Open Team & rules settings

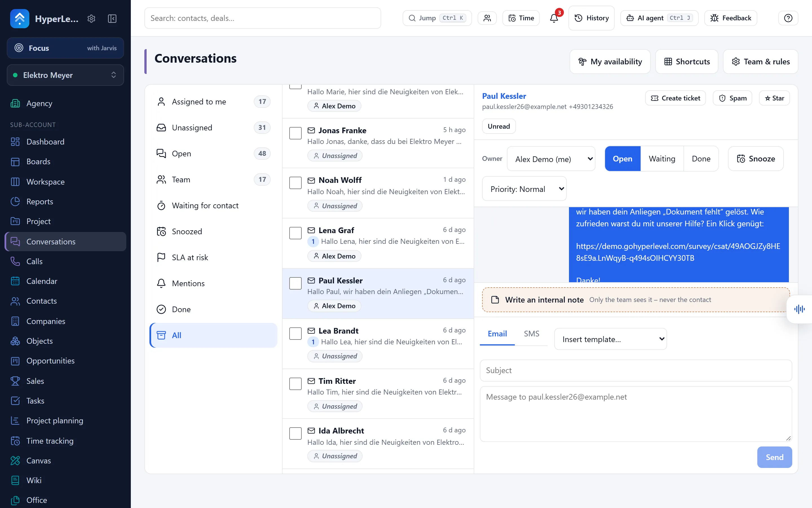(761, 62)
